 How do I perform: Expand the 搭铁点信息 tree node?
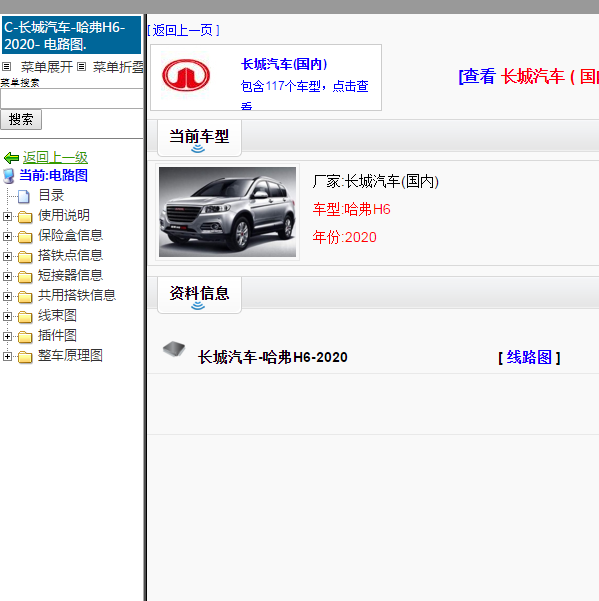coord(7,256)
